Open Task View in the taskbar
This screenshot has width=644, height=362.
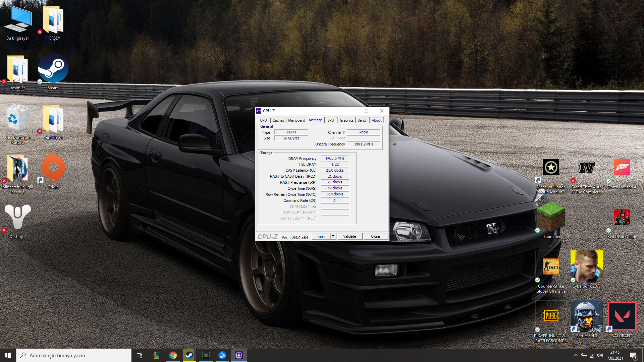[140, 355]
